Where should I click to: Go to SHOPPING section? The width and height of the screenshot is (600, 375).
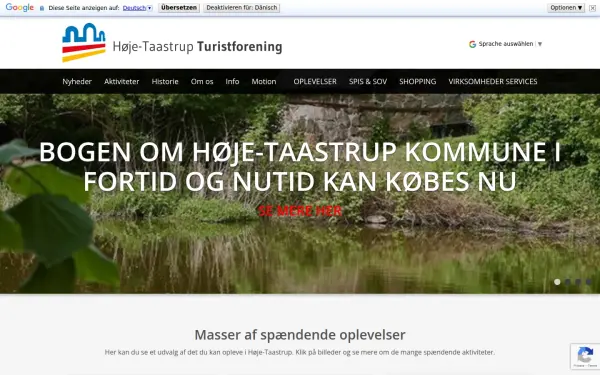(417, 82)
